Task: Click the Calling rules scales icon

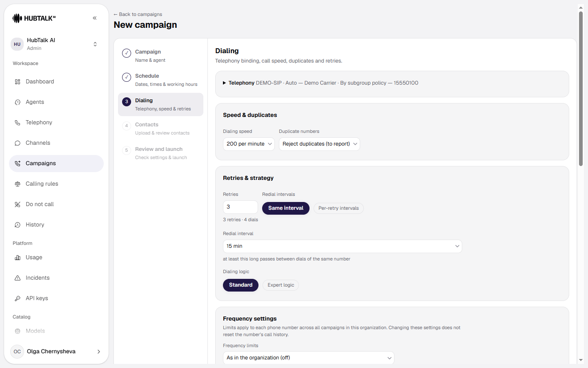Action: pos(18,184)
